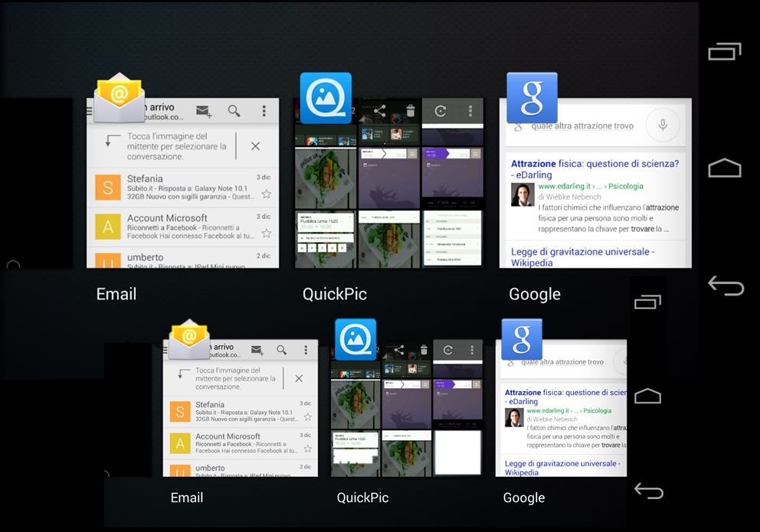Tap the rotate icon in the upper QuickPic preview
Screen dimensions: 760x532
tap(440, 111)
